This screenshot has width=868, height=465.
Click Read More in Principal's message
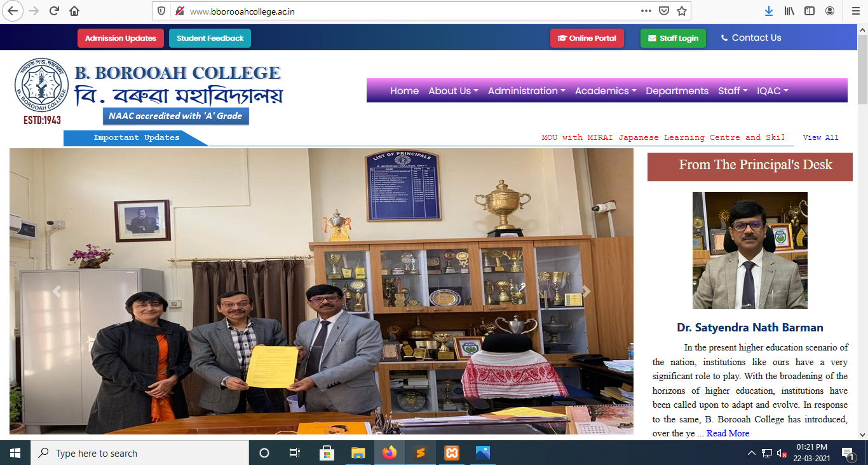728,433
